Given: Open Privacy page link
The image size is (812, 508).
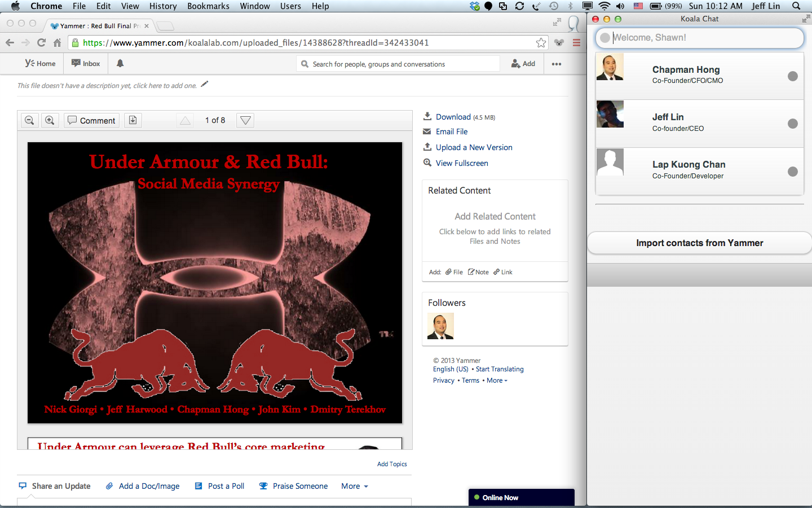Looking at the screenshot, I should pyautogui.click(x=444, y=380).
